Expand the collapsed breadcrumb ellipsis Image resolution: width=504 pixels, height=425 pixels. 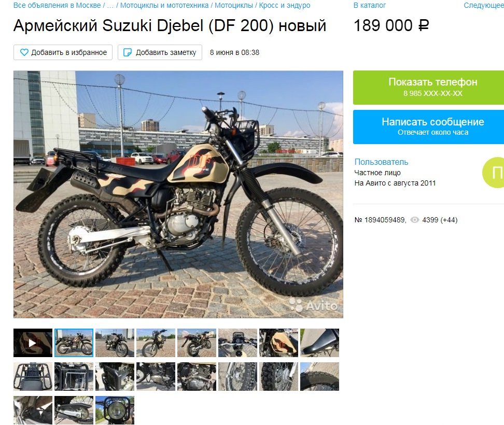110,5
